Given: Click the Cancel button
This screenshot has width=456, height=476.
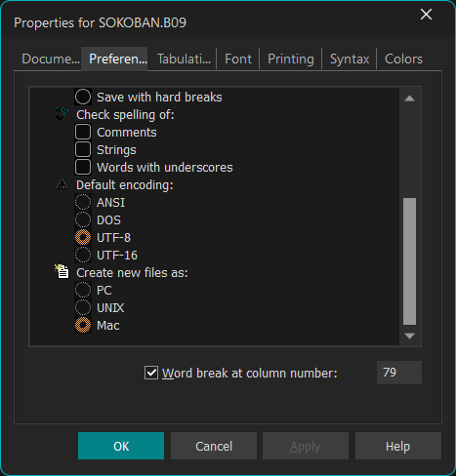Looking at the screenshot, I should [214, 446].
